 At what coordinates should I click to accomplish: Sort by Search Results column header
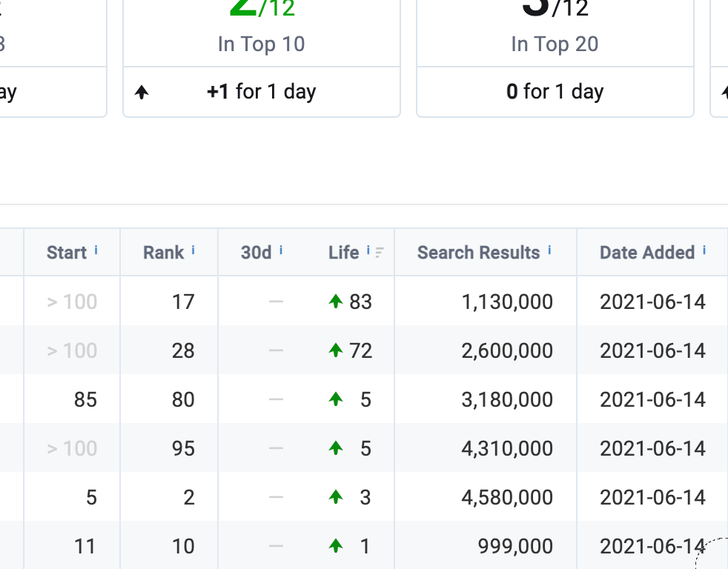pyautogui.click(x=478, y=253)
